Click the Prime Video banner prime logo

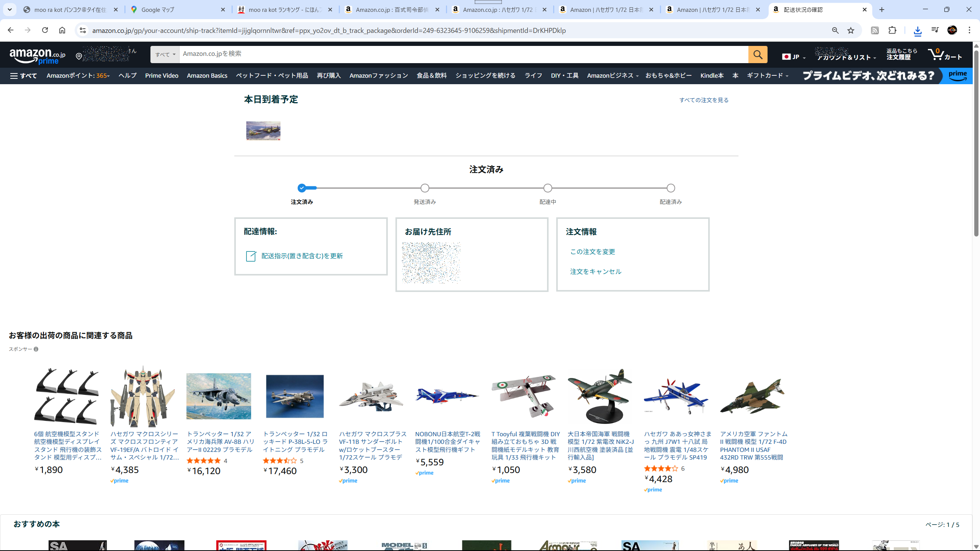click(x=957, y=76)
